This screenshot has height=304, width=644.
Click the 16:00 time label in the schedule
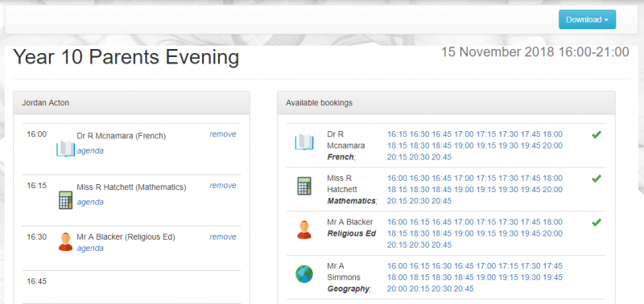point(37,134)
